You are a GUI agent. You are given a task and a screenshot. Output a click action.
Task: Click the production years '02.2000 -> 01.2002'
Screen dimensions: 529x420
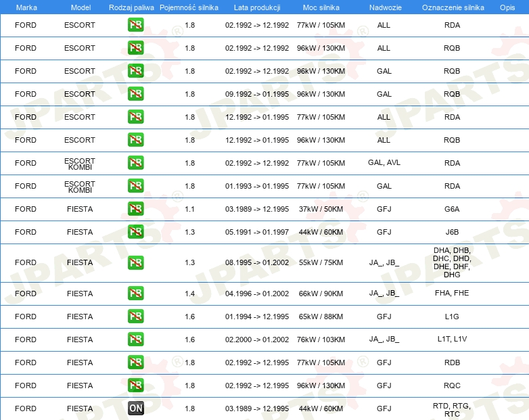257,340
